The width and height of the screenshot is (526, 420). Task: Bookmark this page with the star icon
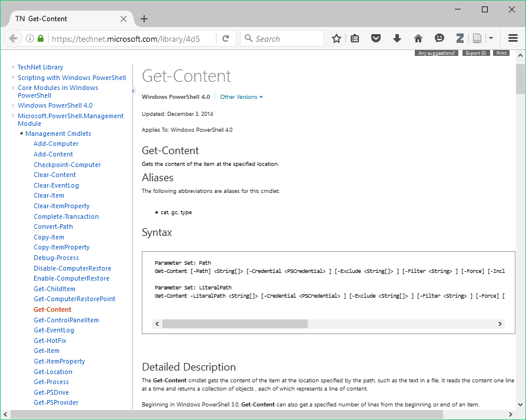coord(336,38)
